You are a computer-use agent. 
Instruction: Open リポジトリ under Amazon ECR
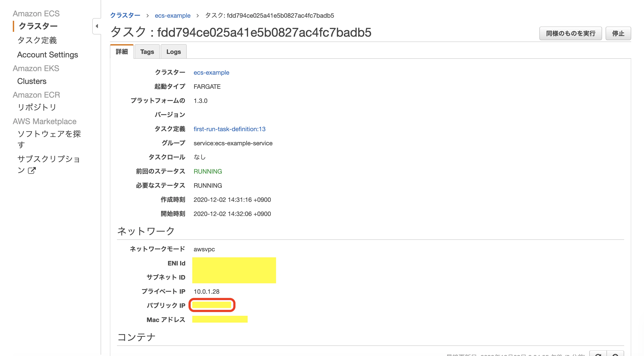coord(37,107)
